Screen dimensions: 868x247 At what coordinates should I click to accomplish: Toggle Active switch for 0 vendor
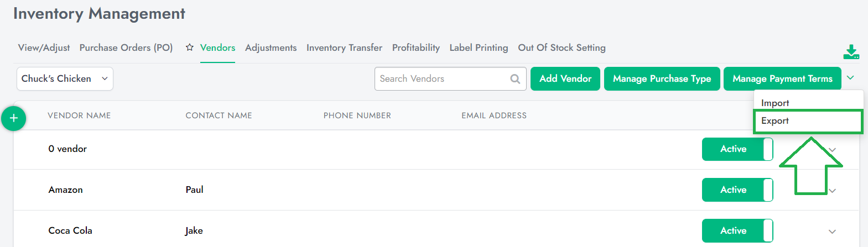click(737, 149)
